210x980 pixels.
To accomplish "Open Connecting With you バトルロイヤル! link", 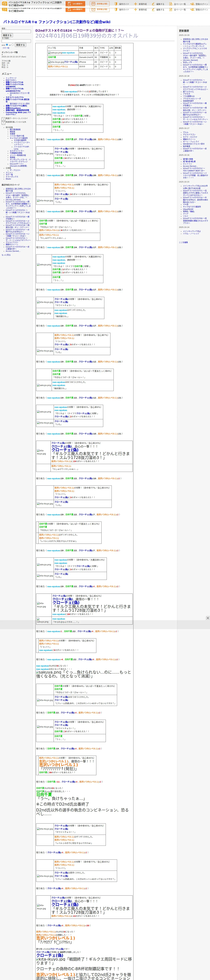I will tap(18, 113).
